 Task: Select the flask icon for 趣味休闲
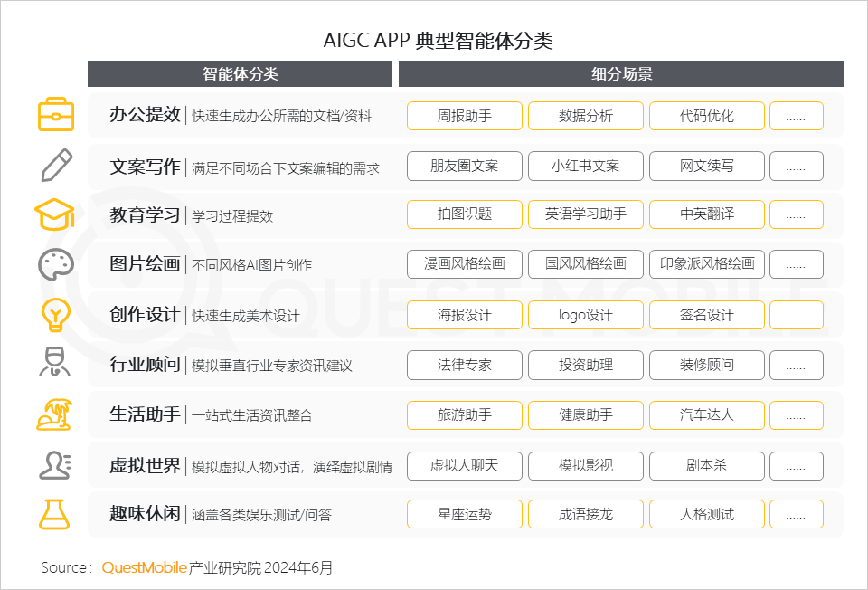coord(55,514)
